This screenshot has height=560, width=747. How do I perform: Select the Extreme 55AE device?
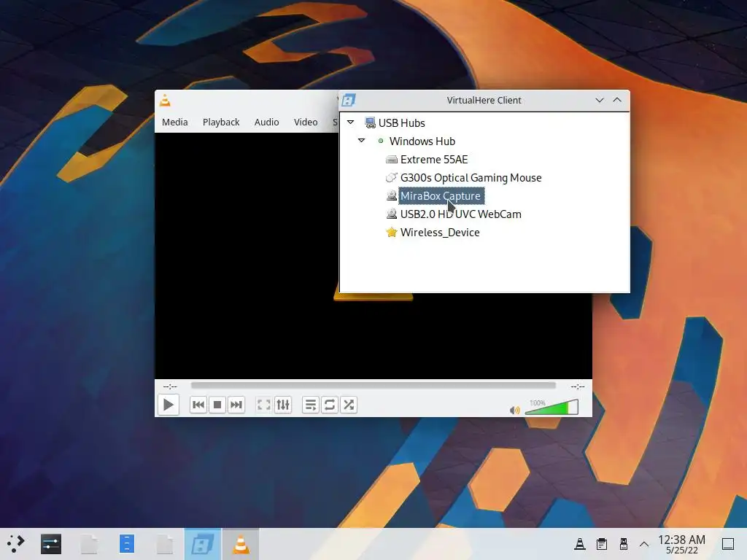click(x=434, y=159)
